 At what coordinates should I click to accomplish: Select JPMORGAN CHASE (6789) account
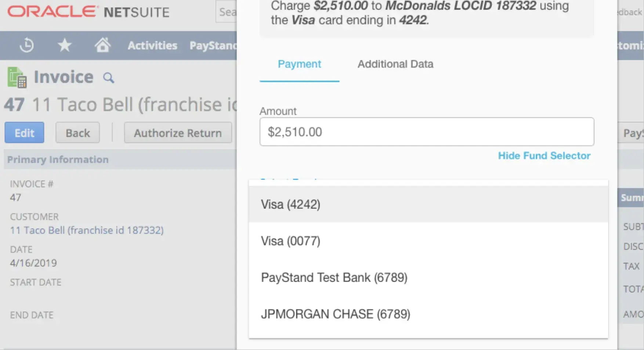click(x=335, y=314)
